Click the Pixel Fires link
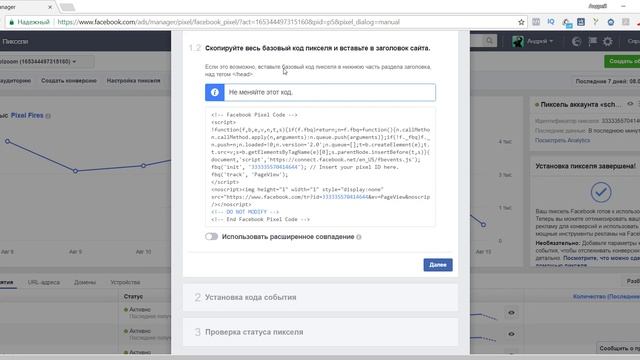This screenshot has width=640, height=360. click(x=27, y=116)
